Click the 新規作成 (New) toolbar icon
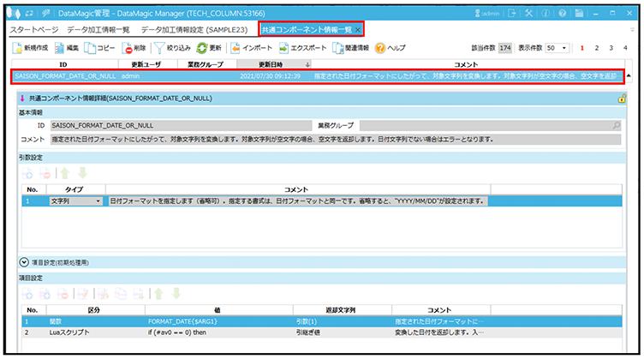Viewport: 644px width, 359px height. [20, 48]
